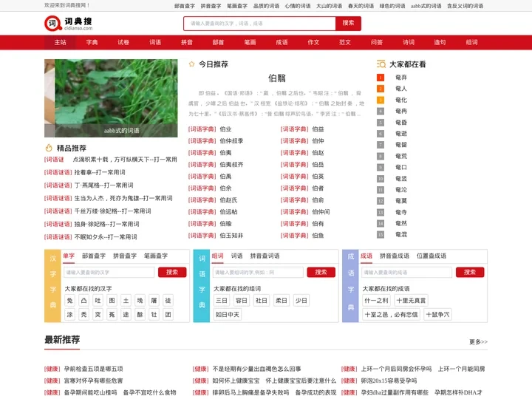This screenshot has width=532, height=399.
Task: Click the 土 character tile
Action: (126, 301)
